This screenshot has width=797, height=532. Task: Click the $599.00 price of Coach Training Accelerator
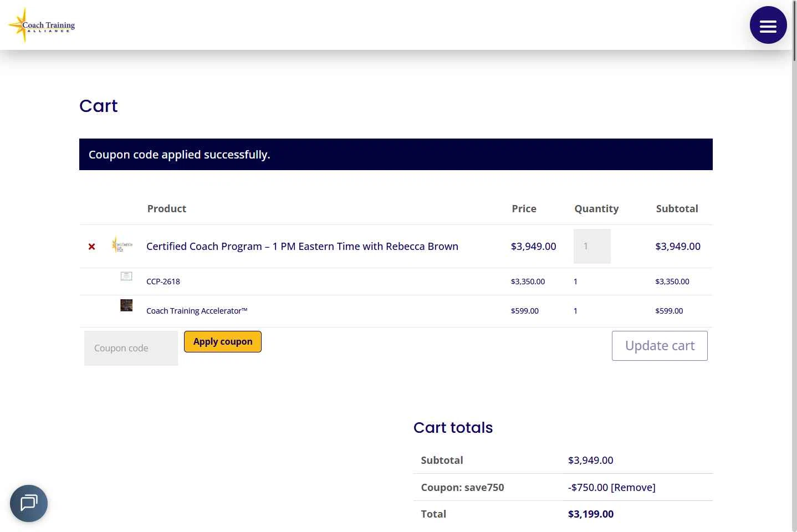click(525, 311)
